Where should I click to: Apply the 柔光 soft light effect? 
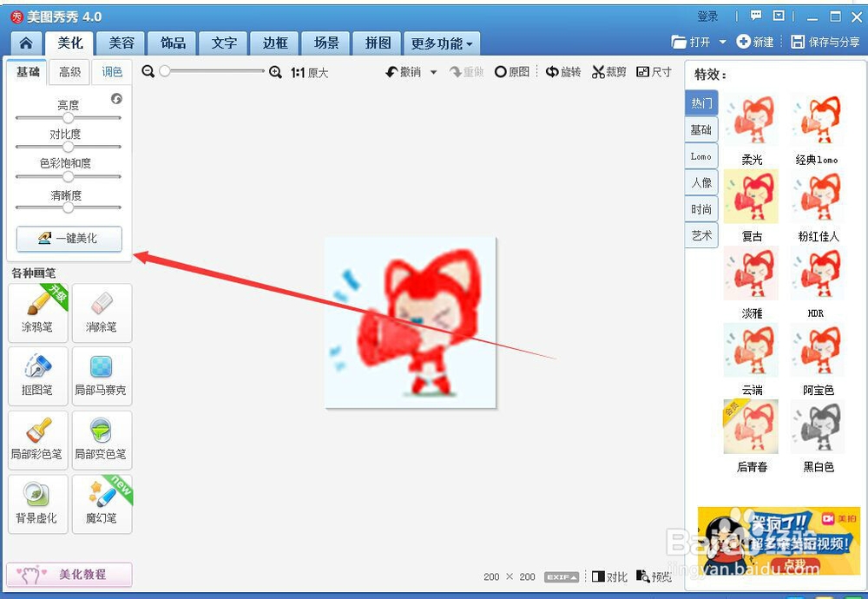tap(751, 120)
